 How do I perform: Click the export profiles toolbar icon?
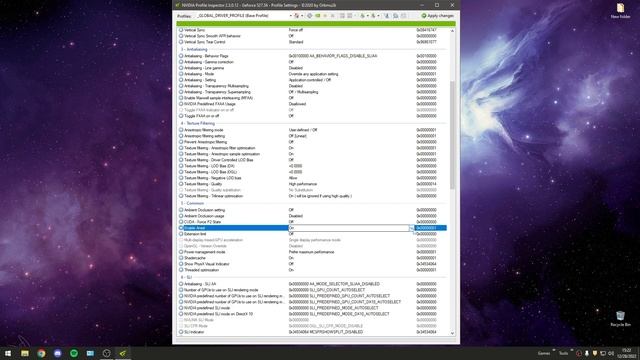[x=363, y=16]
